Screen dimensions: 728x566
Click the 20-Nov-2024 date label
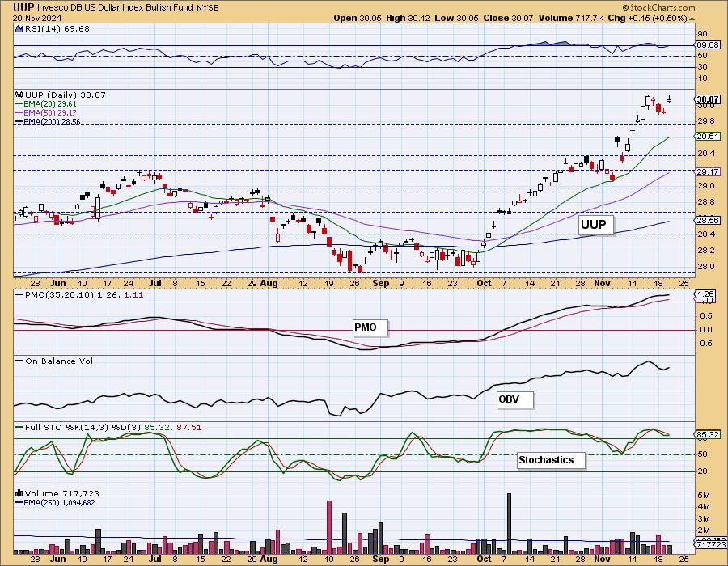(36, 18)
